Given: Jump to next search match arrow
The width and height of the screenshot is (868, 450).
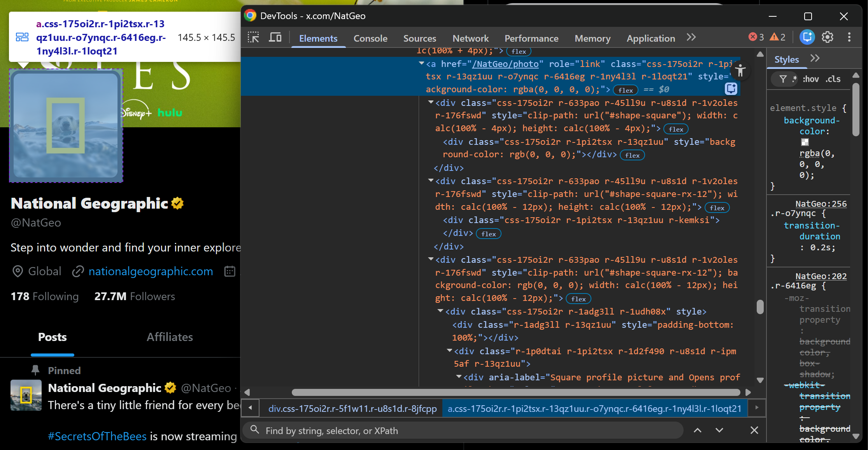Looking at the screenshot, I should (719, 430).
